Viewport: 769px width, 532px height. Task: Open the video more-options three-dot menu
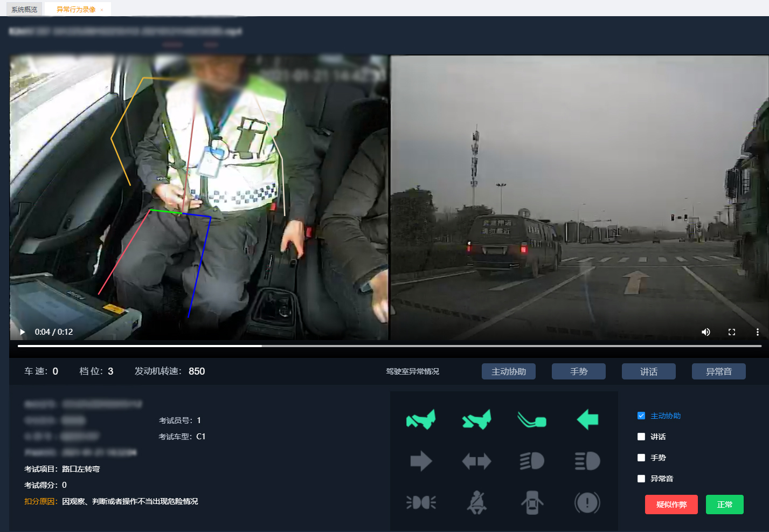pyautogui.click(x=757, y=332)
